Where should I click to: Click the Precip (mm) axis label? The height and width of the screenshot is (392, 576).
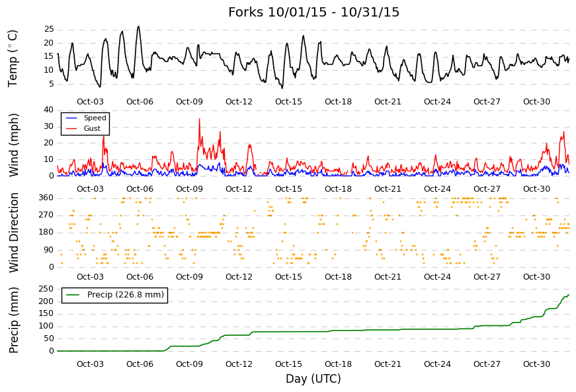coord(14,320)
